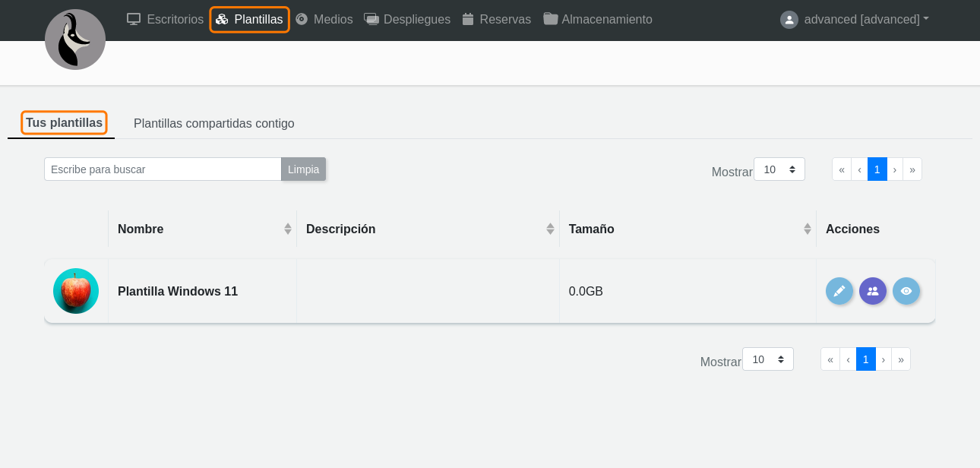The image size is (980, 468).
Task: Switch to Plantillas compartidas contigo tab
Action: click(213, 123)
